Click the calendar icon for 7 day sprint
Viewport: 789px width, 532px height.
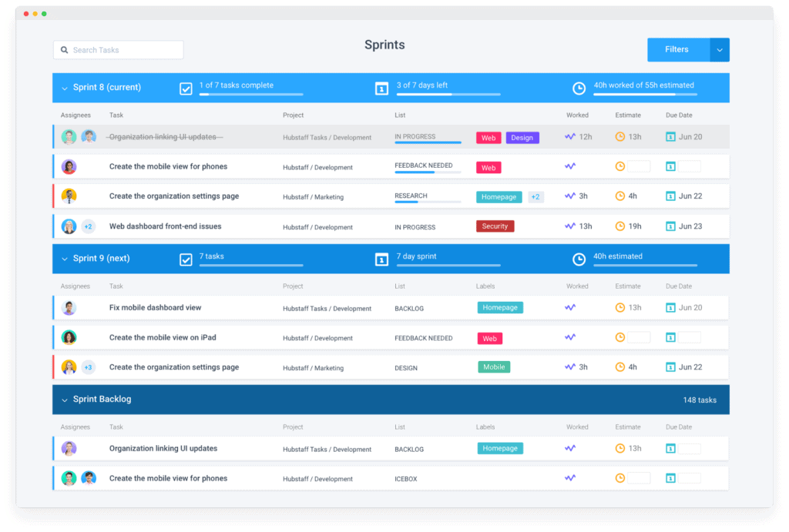click(381, 259)
